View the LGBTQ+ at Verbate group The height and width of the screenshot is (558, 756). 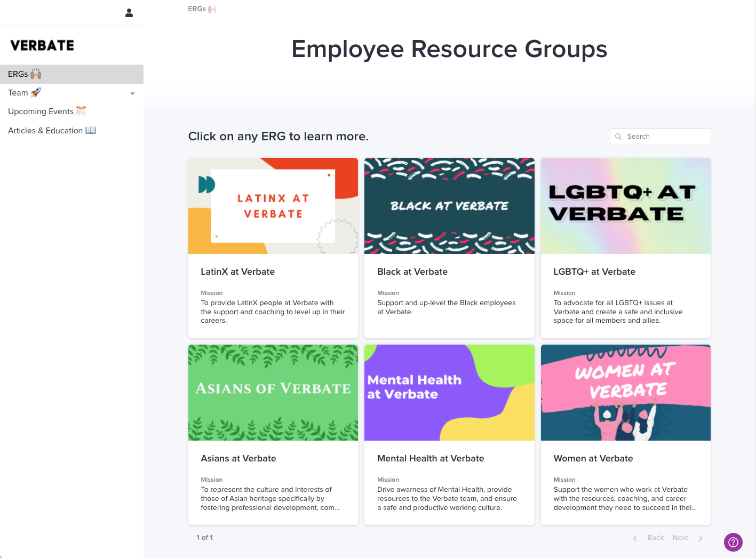(x=625, y=248)
